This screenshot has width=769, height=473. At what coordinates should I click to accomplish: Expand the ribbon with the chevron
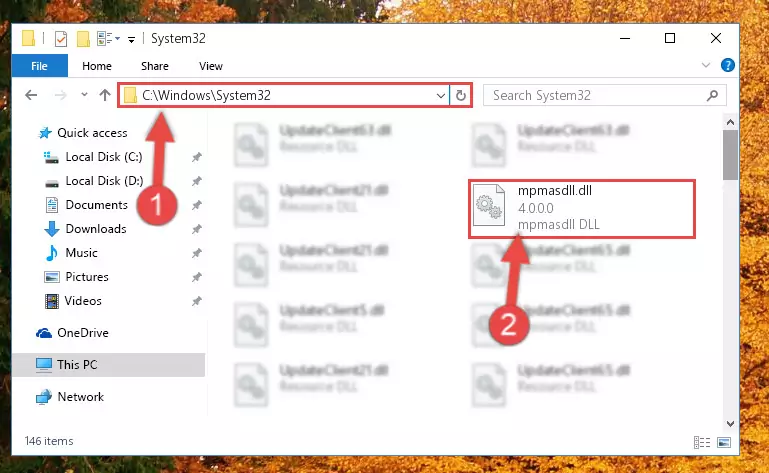coord(706,65)
